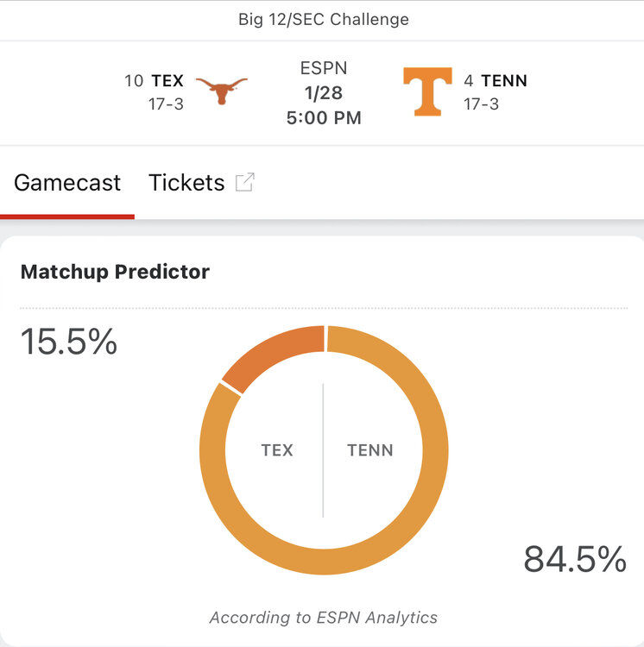Click the Tennessee orange T logo
The image size is (644, 647).
427,91
